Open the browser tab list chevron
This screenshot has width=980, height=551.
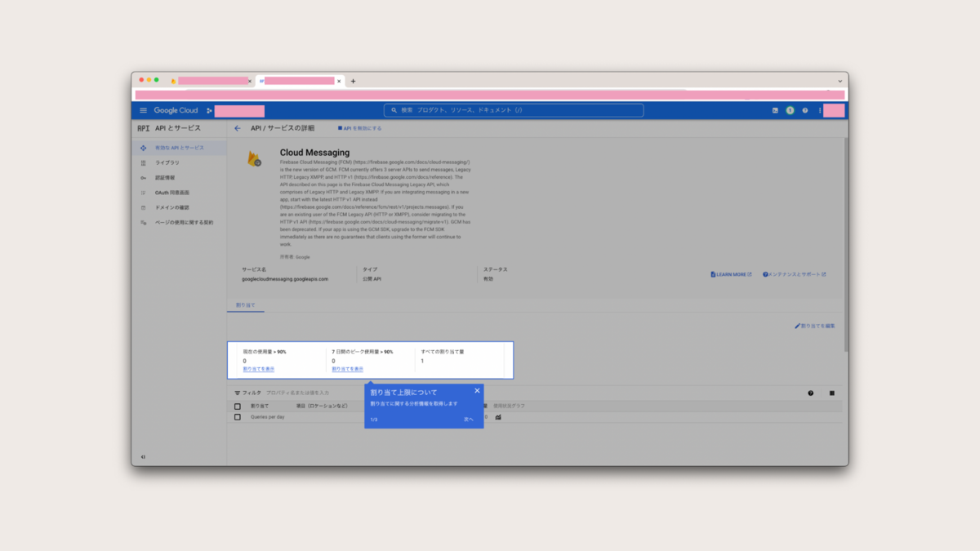(840, 81)
